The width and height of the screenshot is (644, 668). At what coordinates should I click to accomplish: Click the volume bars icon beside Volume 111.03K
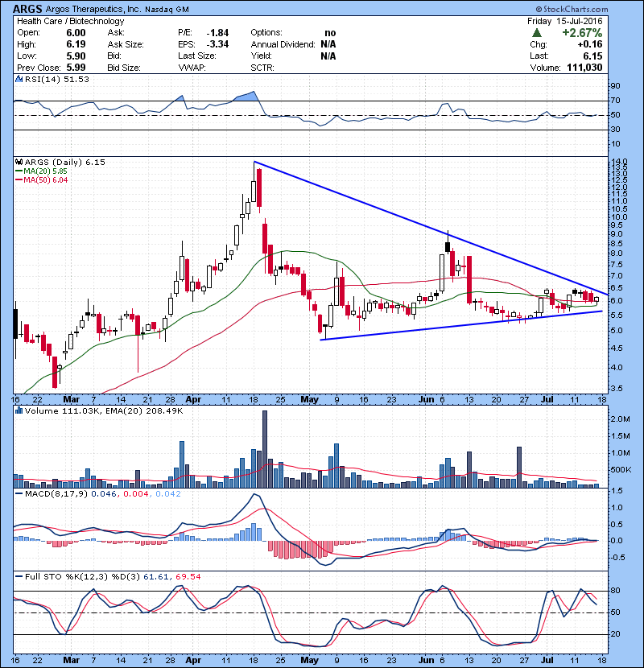[x=19, y=411]
